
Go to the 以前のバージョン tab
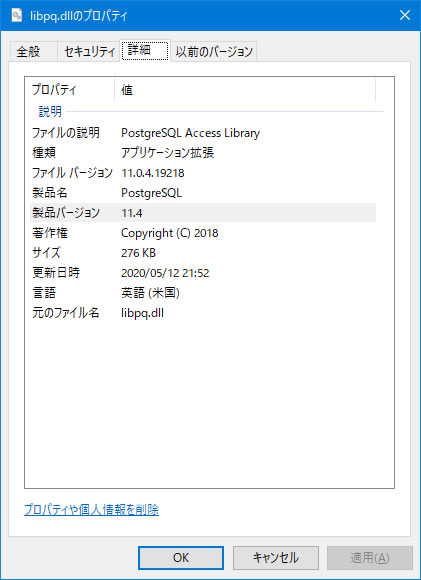coord(214,51)
